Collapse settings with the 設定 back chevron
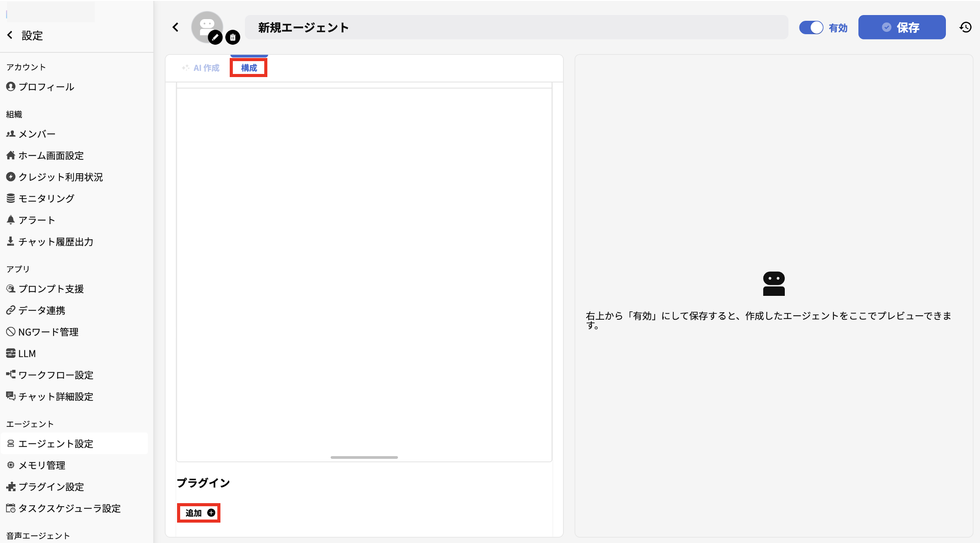The width and height of the screenshot is (980, 543). click(10, 35)
